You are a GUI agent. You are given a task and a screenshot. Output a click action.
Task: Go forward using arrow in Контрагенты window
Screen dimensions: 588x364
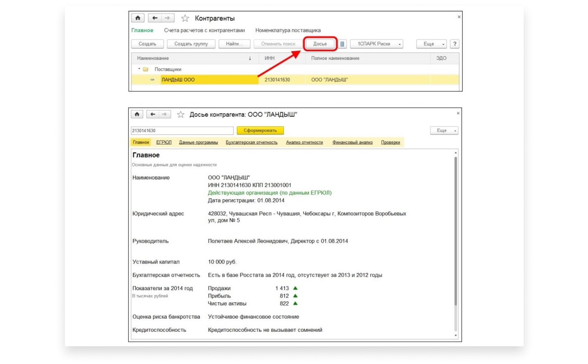pos(168,18)
